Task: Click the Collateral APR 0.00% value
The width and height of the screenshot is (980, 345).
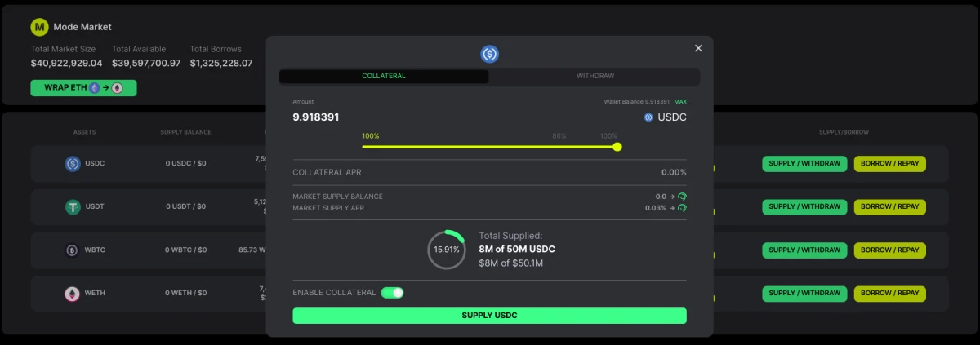Action: coord(674,173)
